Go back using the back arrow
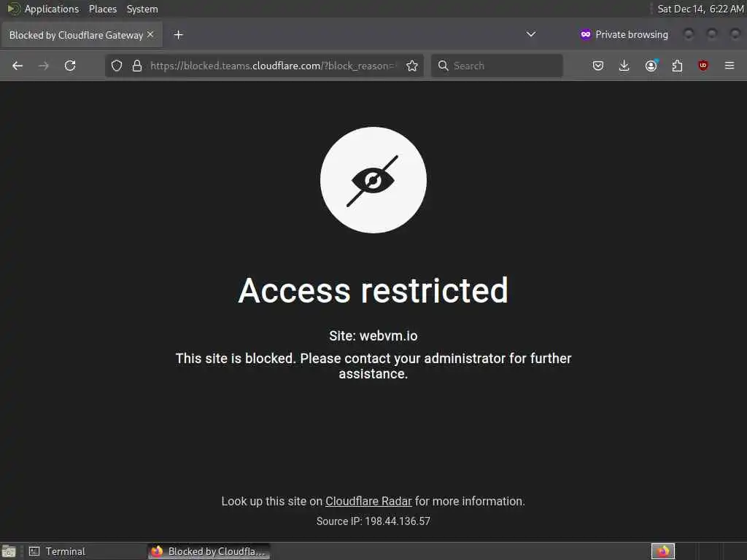The height and width of the screenshot is (560, 747). click(18, 66)
